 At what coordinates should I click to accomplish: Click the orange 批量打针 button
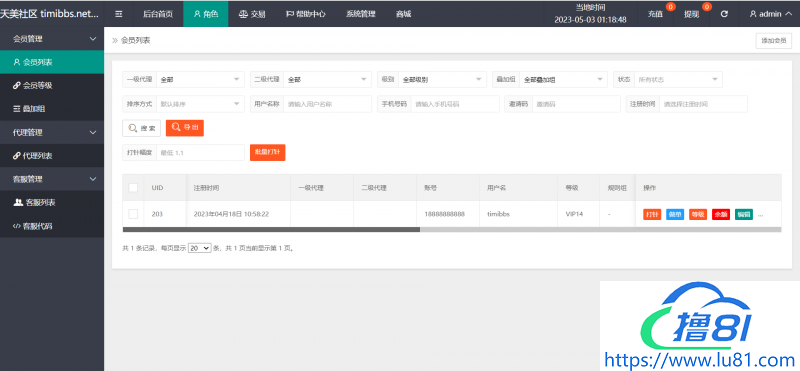tap(267, 153)
